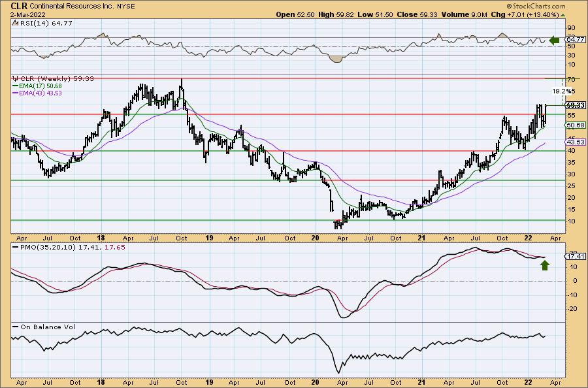Click the 18 year label under the On Balance Vol panel

tap(101, 382)
